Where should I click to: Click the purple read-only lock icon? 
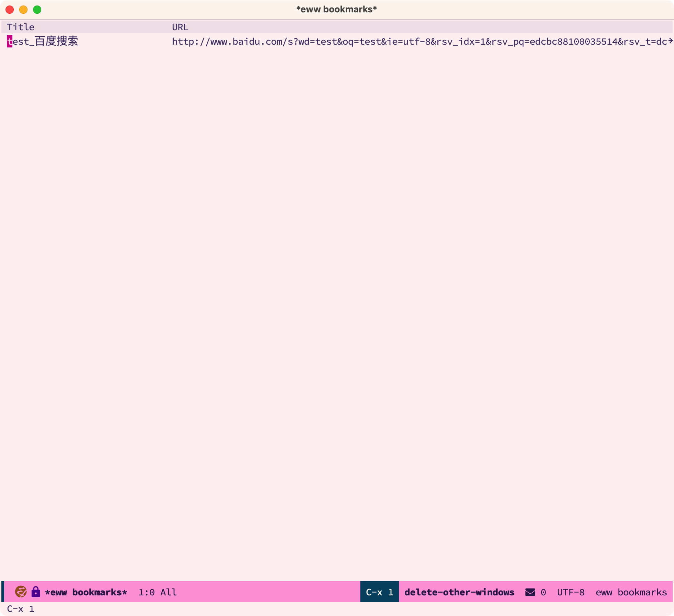tap(36, 592)
